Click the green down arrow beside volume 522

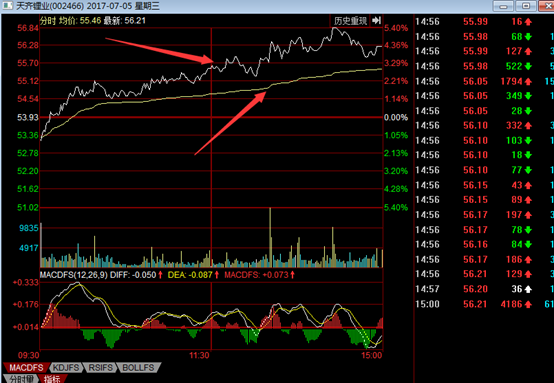[x=528, y=66]
